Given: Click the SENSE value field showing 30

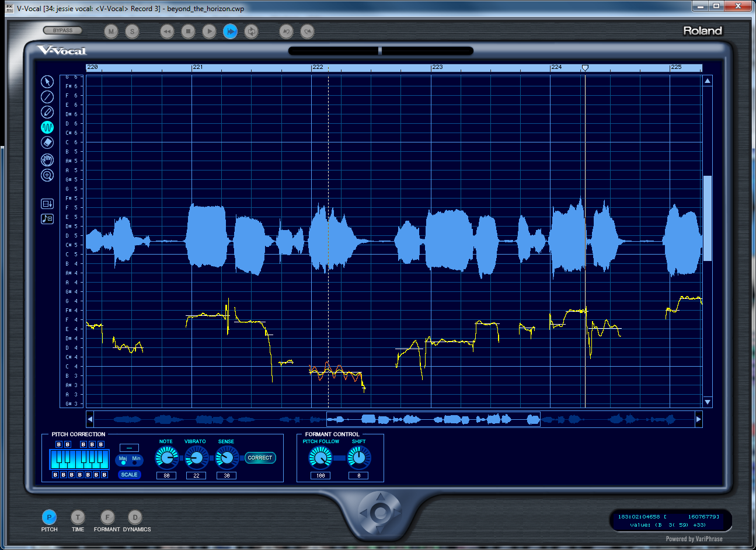Looking at the screenshot, I should click(227, 475).
